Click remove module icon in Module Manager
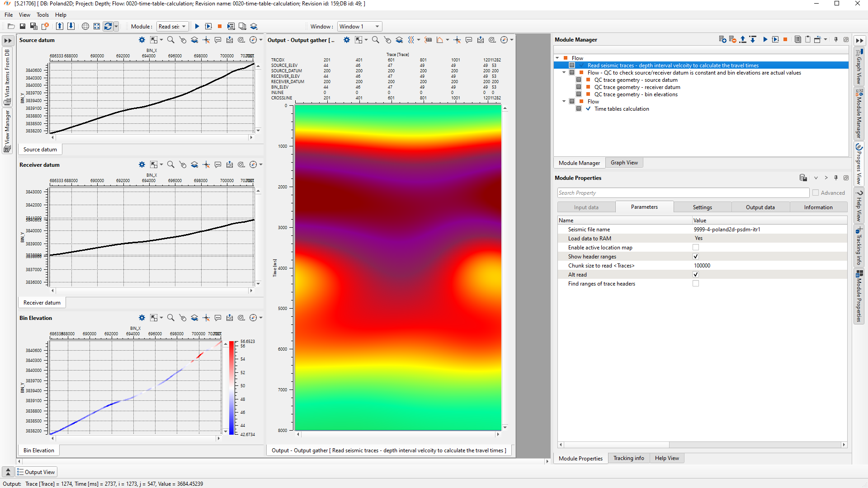The height and width of the screenshot is (488, 868). point(732,40)
